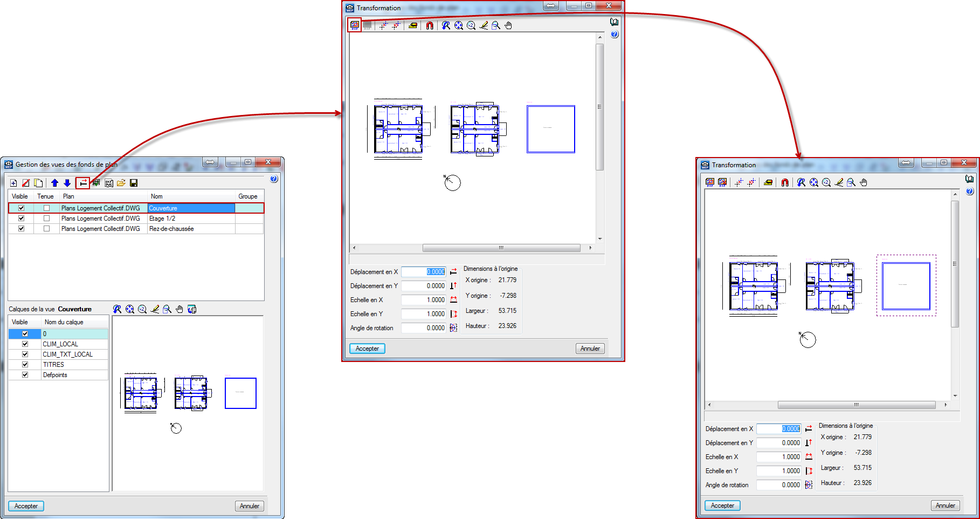Click the Nom du calque column header

pos(64,322)
